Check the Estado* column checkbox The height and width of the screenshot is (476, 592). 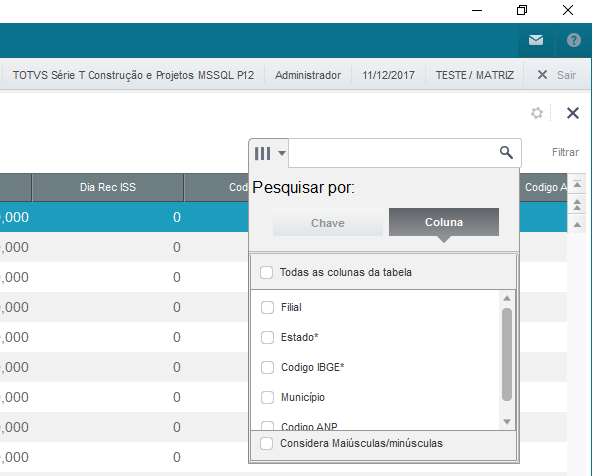[267, 337]
